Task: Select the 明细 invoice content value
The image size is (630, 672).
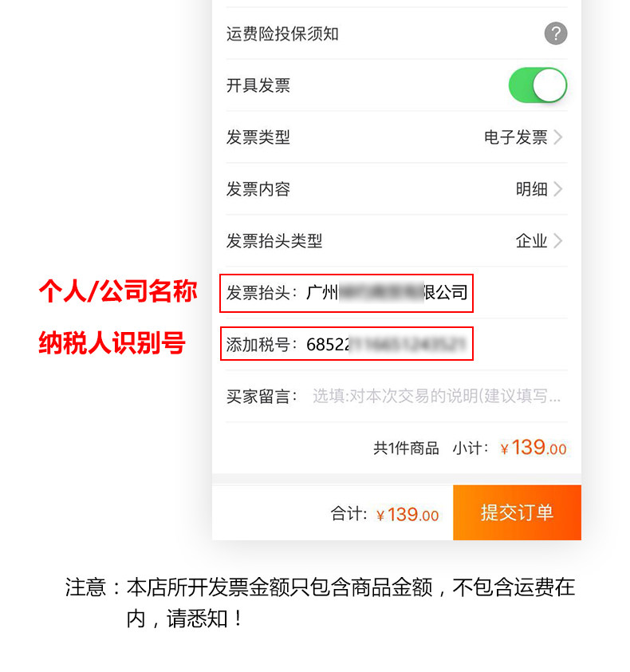Action: [x=531, y=189]
